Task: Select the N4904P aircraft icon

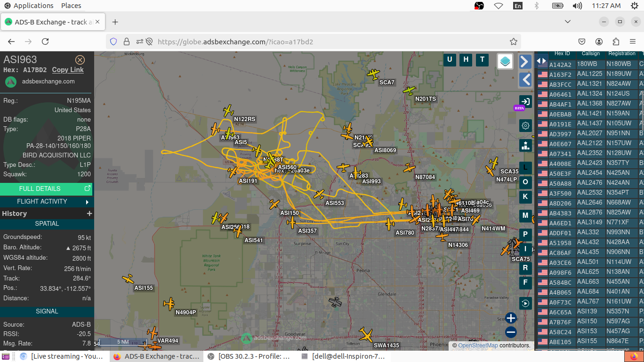Action: 169,304
